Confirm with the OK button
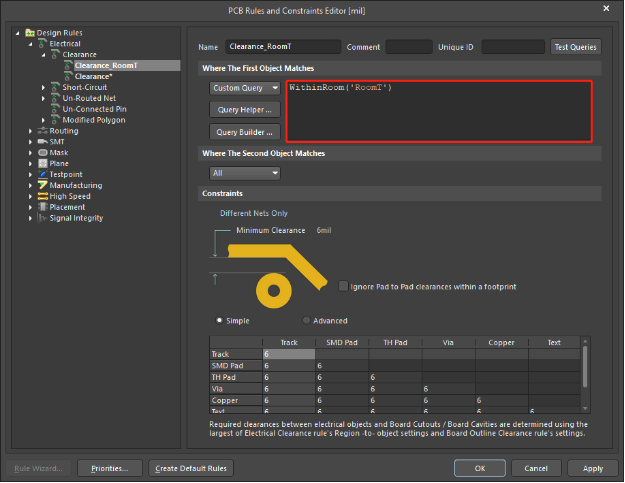The image size is (625, 483). 480,468
